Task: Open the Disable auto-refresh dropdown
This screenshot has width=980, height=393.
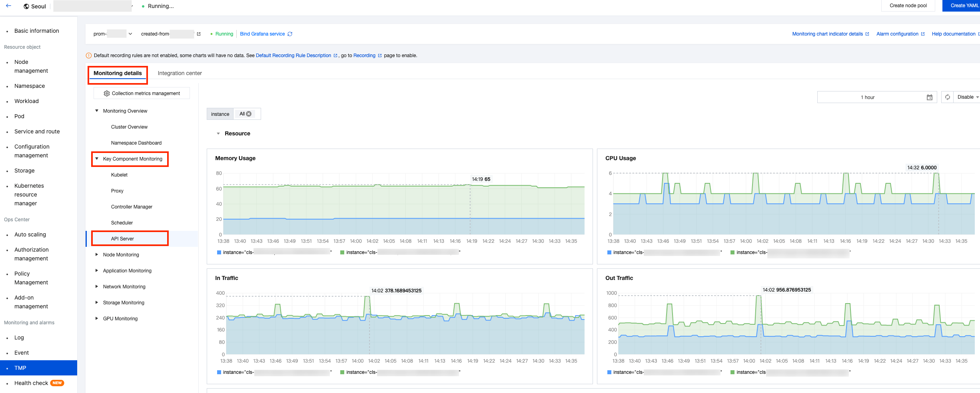Action: click(968, 97)
